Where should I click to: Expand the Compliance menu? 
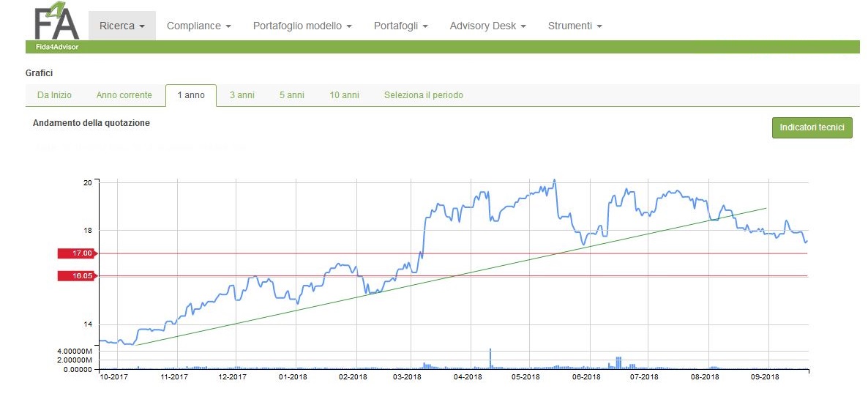[198, 26]
